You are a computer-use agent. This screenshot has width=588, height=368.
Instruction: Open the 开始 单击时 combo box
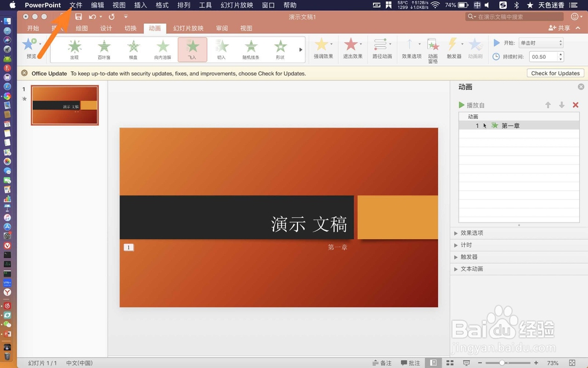[x=541, y=43]
